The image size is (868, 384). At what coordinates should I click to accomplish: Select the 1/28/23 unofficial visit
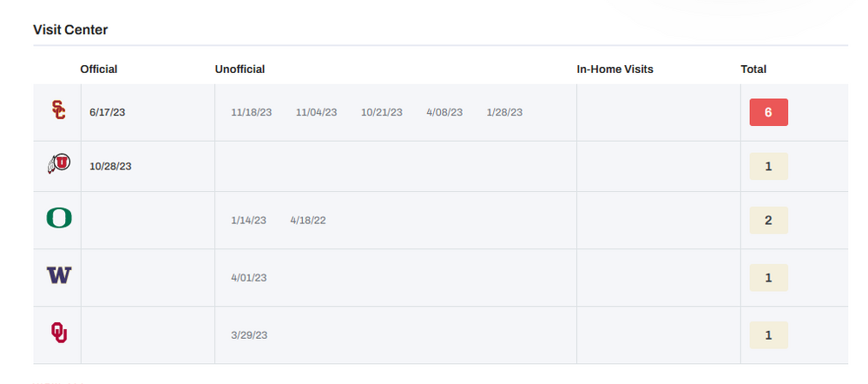tap(504, 112)
